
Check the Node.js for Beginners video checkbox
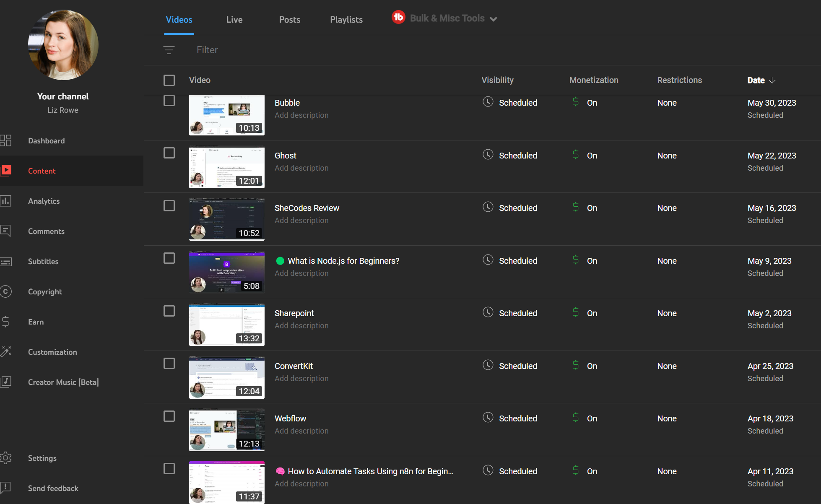pos(169,258)
